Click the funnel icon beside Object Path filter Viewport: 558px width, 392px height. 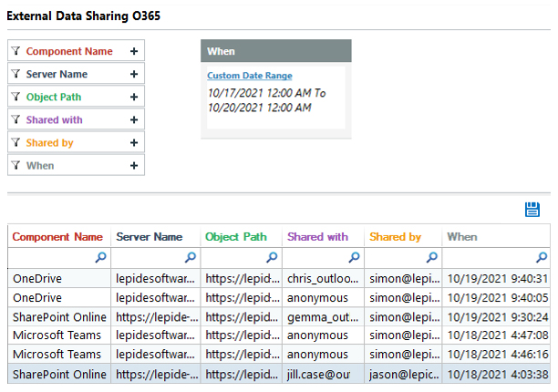pyautogui.click(x=15, y=97)
